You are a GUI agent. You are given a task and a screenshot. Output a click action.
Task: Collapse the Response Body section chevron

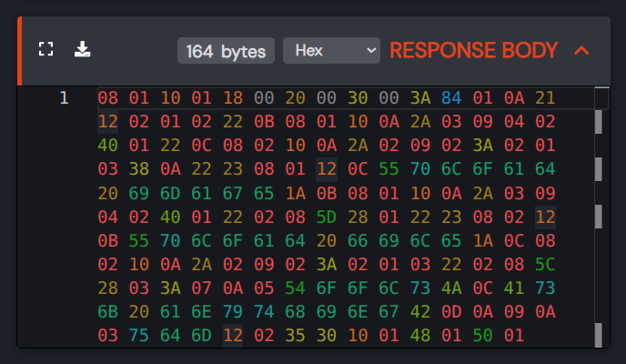point(582,50)
